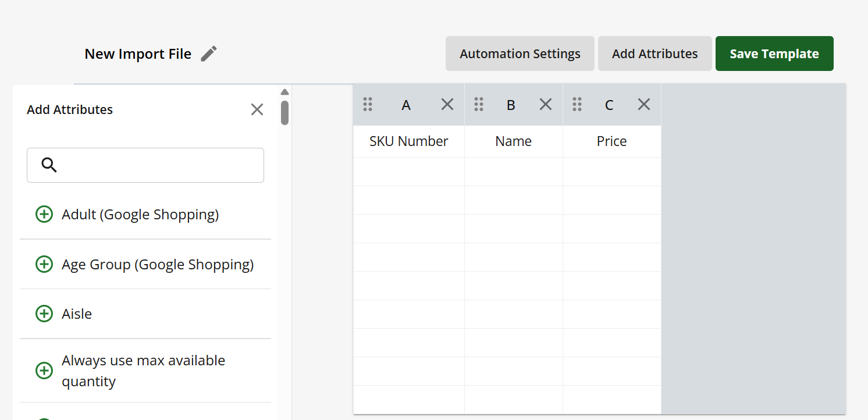Screen dimensions: 868x420
Task: Click the Add Attributes button
Action: tap(655, 54)
